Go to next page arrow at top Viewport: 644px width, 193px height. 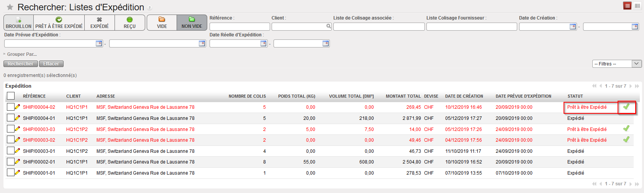click(631, 86)
